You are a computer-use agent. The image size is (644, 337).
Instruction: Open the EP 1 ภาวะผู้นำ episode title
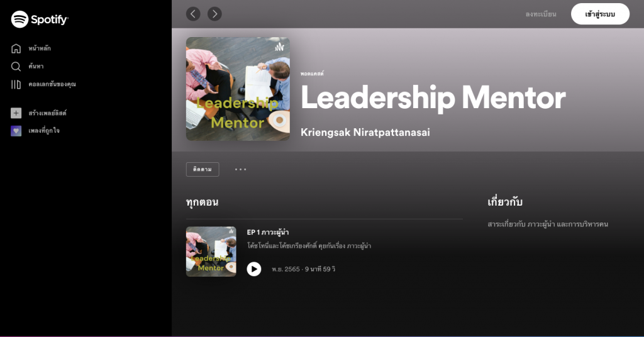point(268,233)
